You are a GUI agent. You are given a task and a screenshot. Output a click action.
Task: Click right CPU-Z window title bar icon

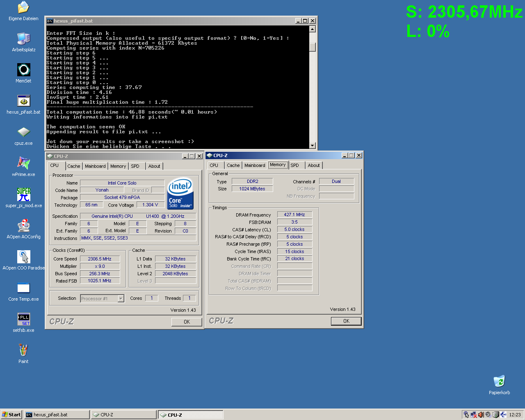[210, 155]
